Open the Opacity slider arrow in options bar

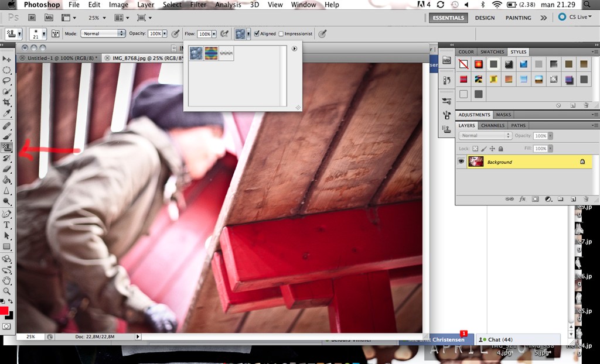click(165, 33)
